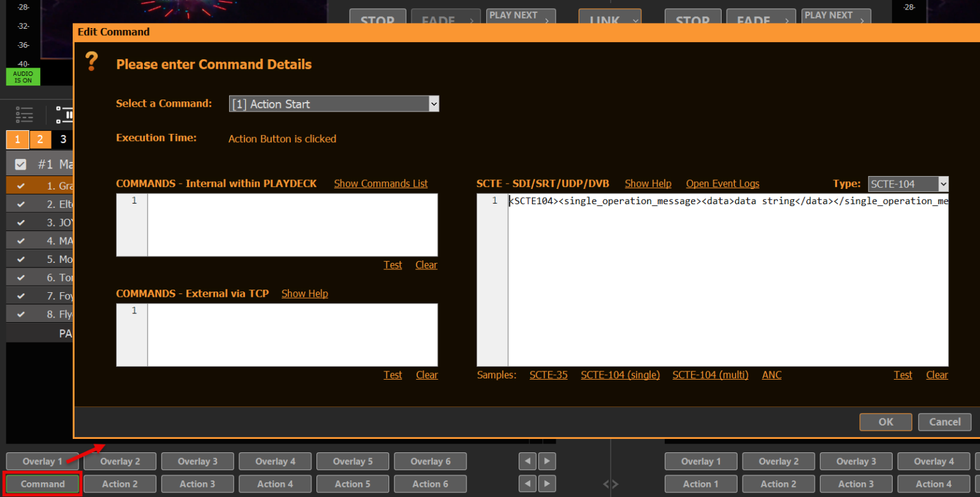The image size is (980, 497).
Task: Click the swap arrows icon between the button banks
Action: click(x=611, y=484)
